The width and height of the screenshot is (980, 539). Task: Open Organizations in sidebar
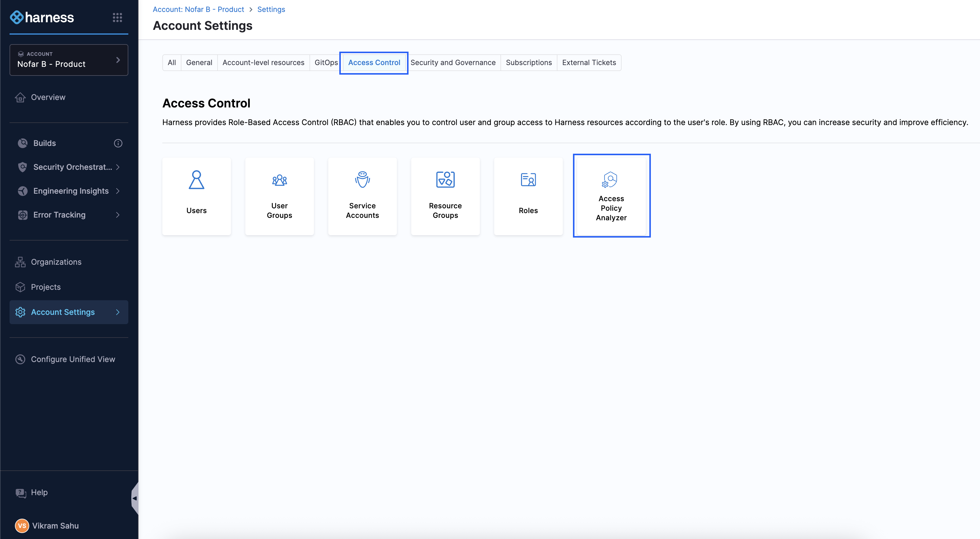pyautogui.click(x=56, y=262)
